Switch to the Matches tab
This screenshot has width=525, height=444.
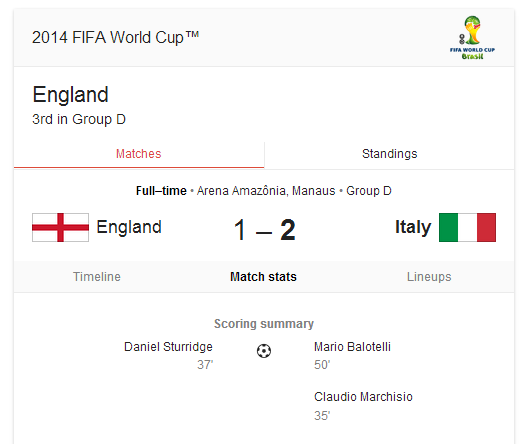pyautogui.click(x=139, y=154)
